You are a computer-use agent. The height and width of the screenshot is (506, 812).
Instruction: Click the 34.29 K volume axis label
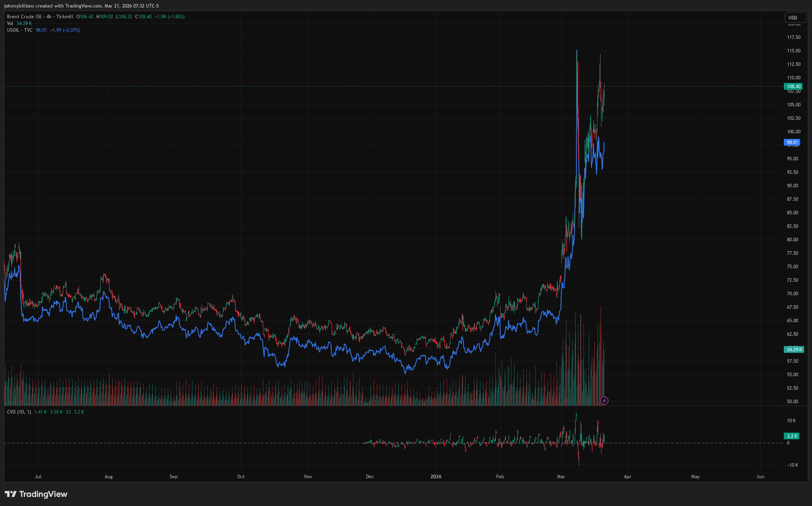794,350
